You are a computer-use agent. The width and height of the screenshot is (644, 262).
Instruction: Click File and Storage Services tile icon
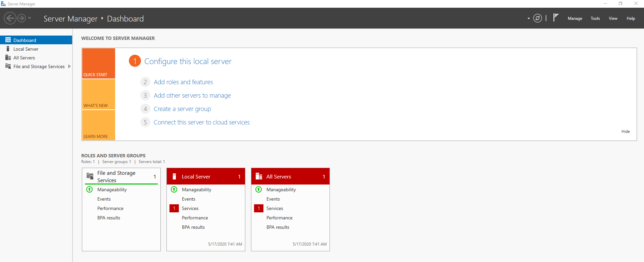pyautogui.click(x=90, y=176)
